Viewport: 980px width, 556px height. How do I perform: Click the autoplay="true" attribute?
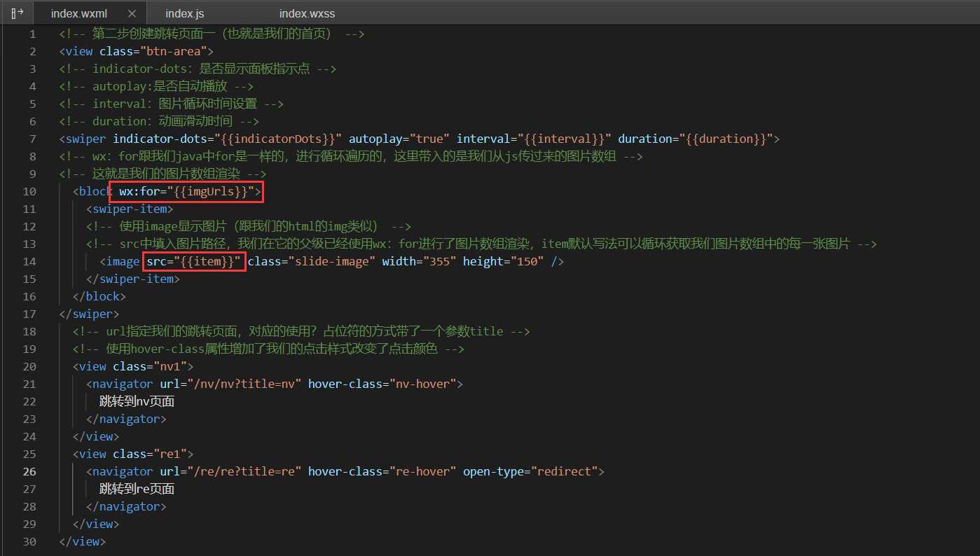pyautogui.click(x=399, y=139)
